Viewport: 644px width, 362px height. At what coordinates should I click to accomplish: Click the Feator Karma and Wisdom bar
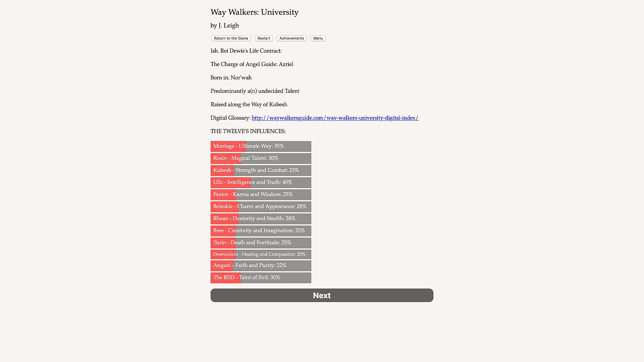pyautogui.click(x=261, y=195)
